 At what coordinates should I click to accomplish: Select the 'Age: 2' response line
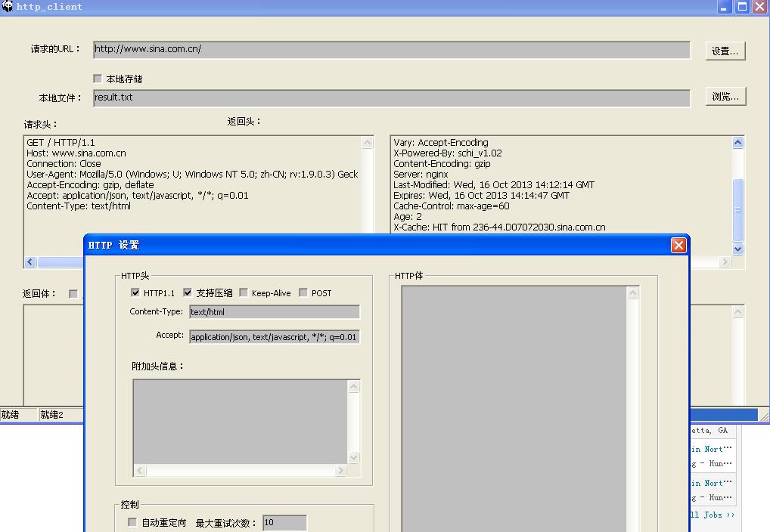pyautogui.click(x=407, y=216)
